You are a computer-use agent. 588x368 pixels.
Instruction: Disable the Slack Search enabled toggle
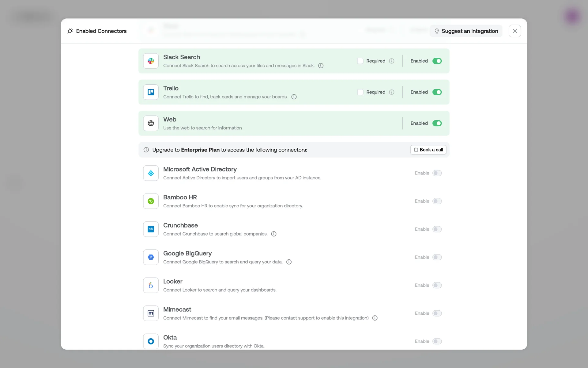pyautogui.click(x=437, y=61)
